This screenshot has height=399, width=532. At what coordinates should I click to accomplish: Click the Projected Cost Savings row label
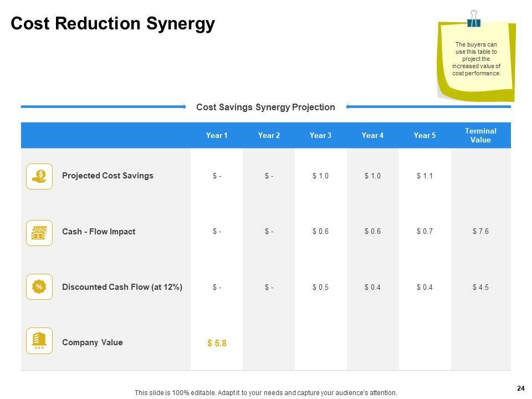point(108,176)
